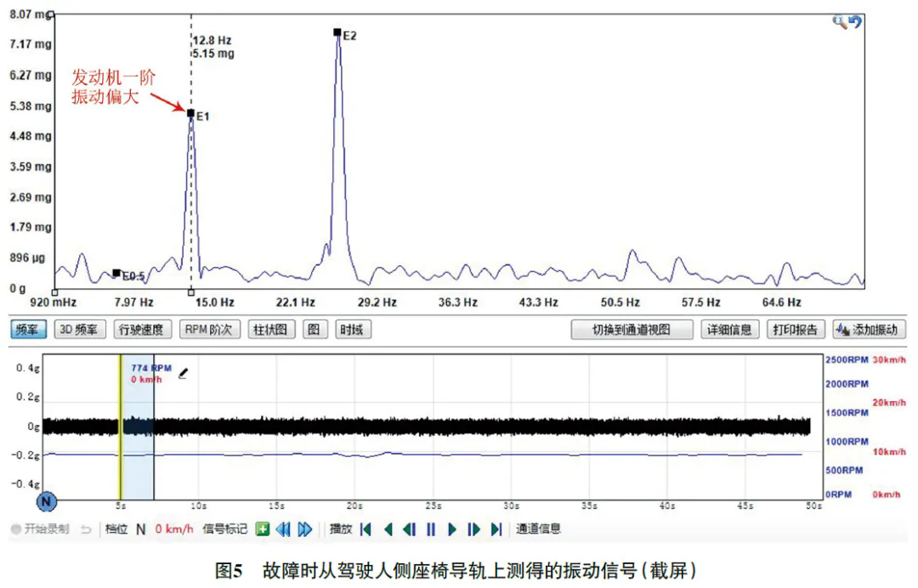The image size is (918, 588).
Task: Select the 图 tab button
Action: pyautogui.click(x=314, y=330)
